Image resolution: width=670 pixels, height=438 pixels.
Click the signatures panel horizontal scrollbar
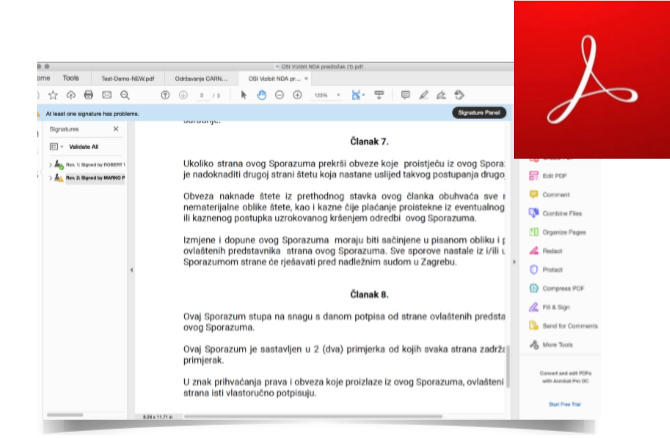click(x=65, y=414)
